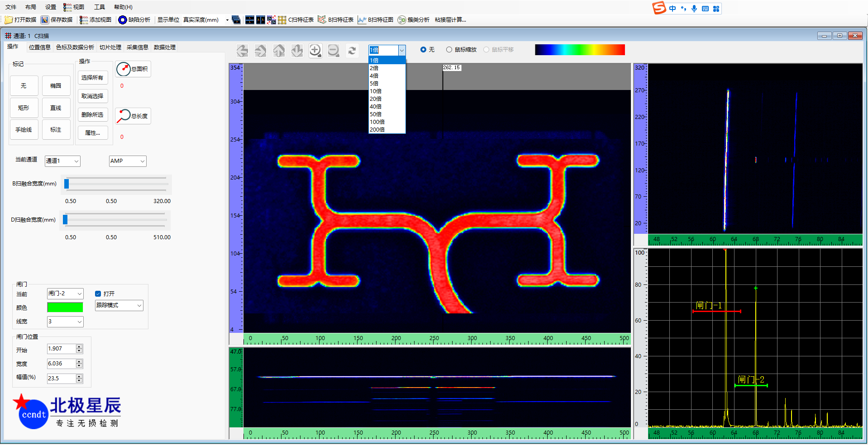Click the 保存数据 save icon

pos(45,20)
